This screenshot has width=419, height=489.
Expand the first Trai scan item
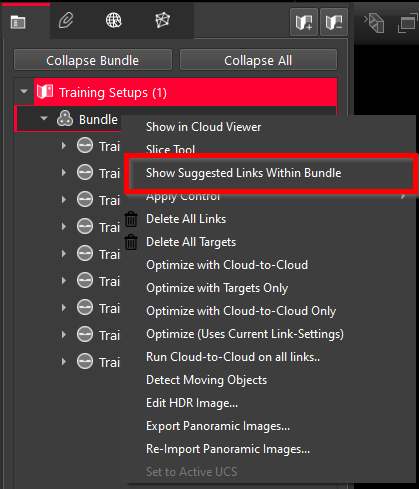tap(64, 146)
